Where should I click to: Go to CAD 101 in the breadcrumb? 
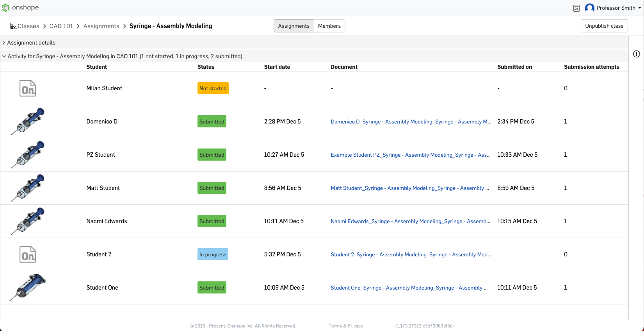61,26
